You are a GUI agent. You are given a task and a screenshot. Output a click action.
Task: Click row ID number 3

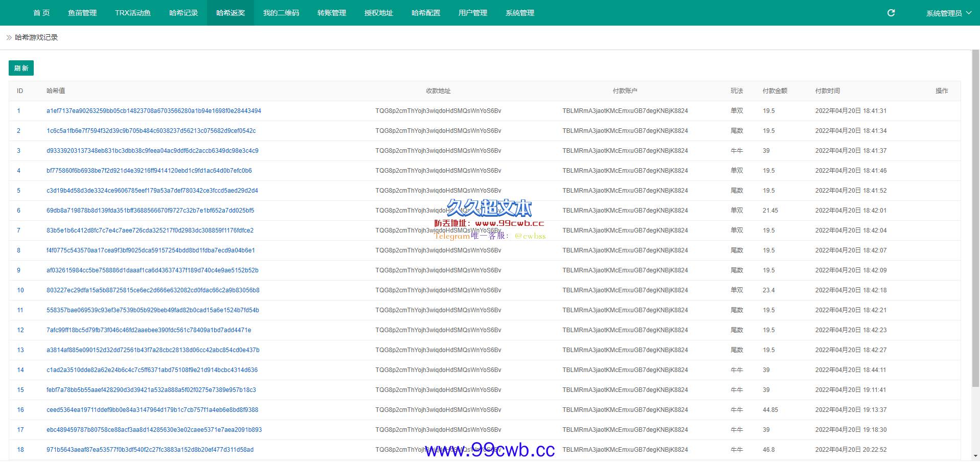(x=19, y=151)
